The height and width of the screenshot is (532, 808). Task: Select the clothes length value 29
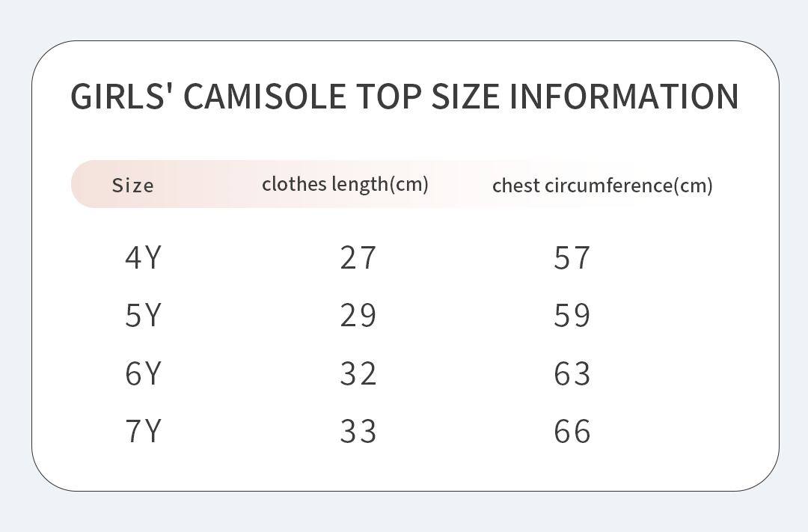tap(358, 315)
